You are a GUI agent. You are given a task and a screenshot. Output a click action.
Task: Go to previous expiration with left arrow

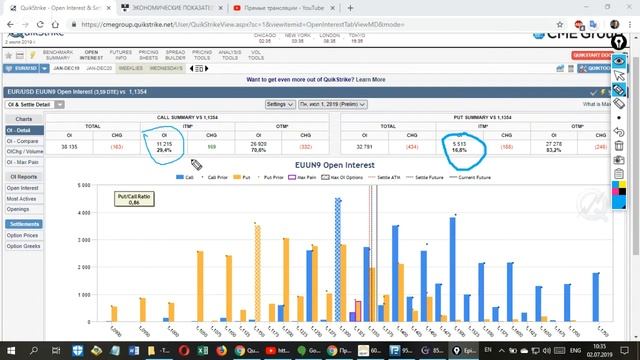(191, 69)
